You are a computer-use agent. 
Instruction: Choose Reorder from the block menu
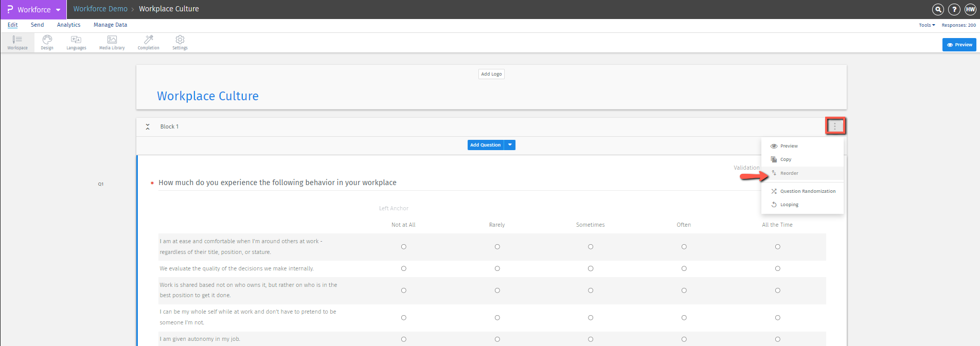coord(789,173)
